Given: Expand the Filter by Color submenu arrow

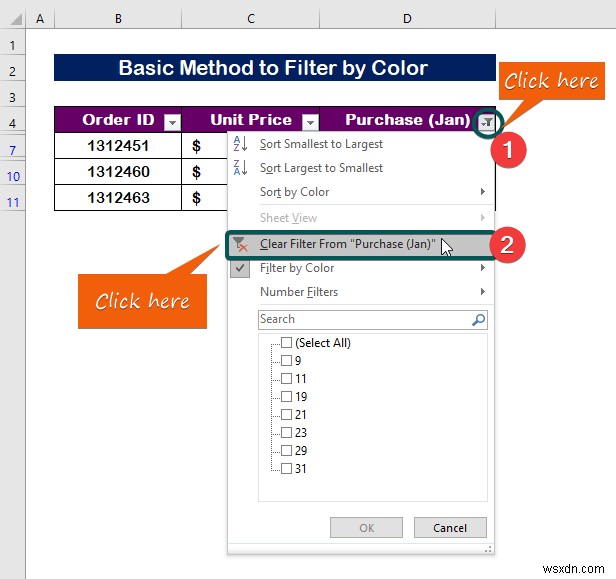Looking at the screenshot, I should pos(482,268).
